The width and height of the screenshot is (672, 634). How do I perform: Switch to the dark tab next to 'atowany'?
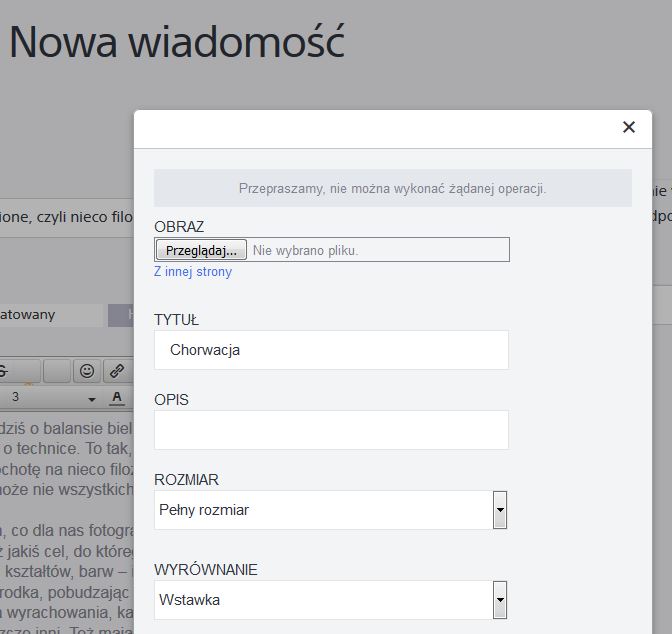pos(121,315)
